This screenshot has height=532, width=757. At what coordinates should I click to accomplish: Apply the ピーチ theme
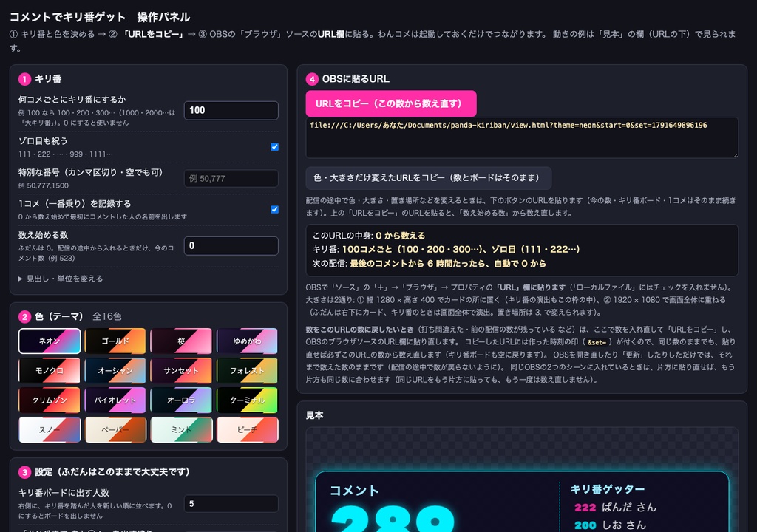click(x=247, y=429)
